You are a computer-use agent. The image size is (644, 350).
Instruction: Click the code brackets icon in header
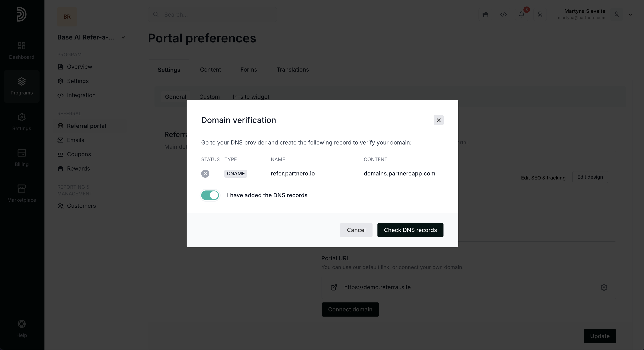[503, 15]
